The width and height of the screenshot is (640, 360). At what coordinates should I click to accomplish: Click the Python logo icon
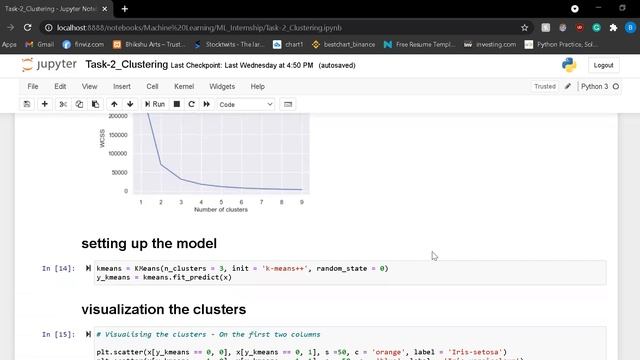click(569, 65)
